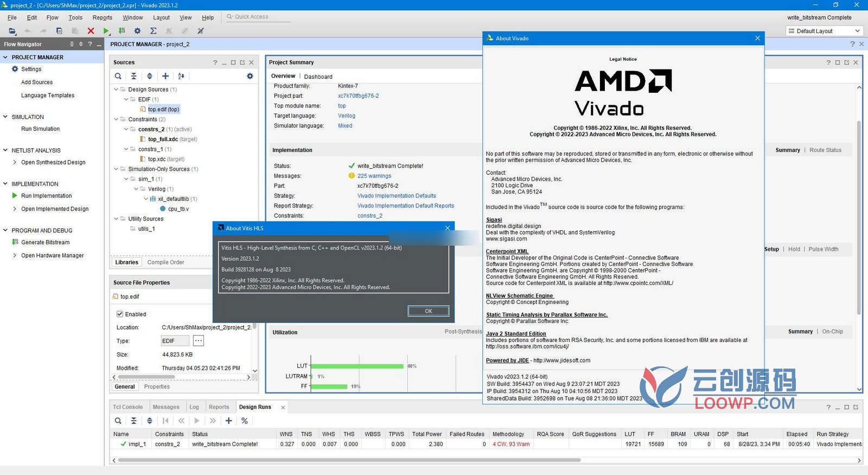This screenshot has width=868, height=475.
Task: Collapse the PROJECT MANAGER section
Action: point(5,57)
